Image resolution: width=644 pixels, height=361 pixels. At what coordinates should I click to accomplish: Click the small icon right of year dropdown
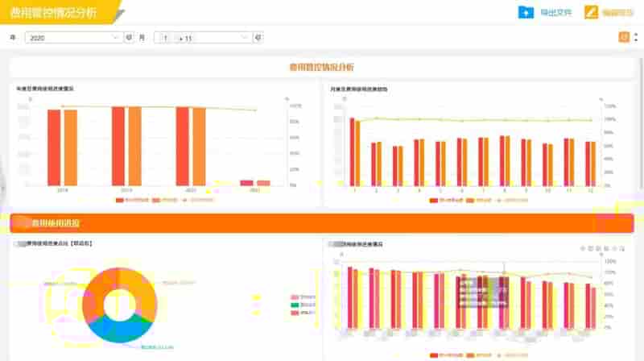click(129, 37)
